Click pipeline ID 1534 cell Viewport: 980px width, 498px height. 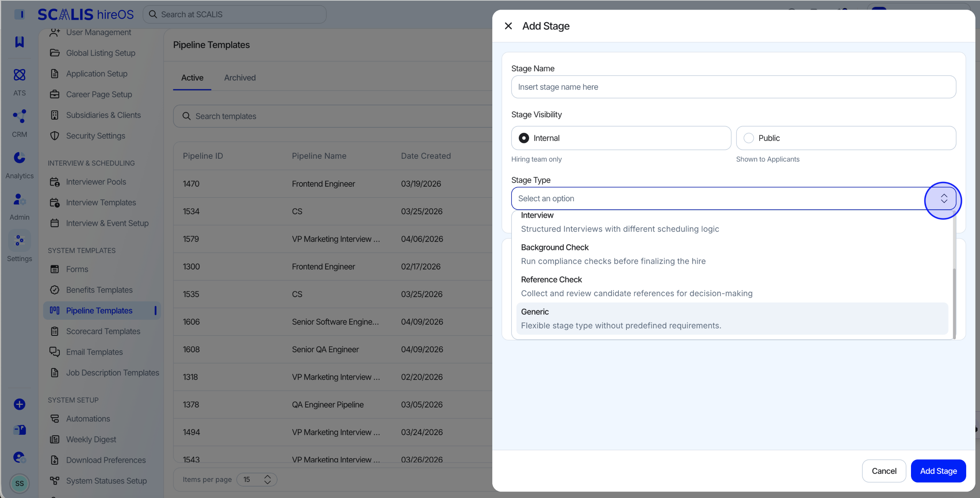[x=191, y=211]
